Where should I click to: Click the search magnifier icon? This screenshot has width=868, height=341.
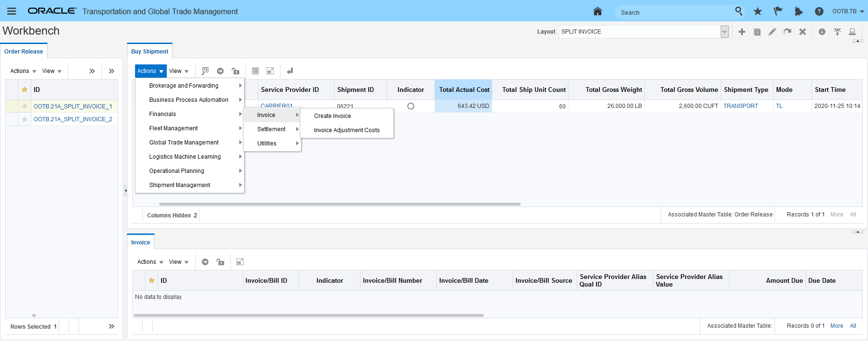[739, 11]
